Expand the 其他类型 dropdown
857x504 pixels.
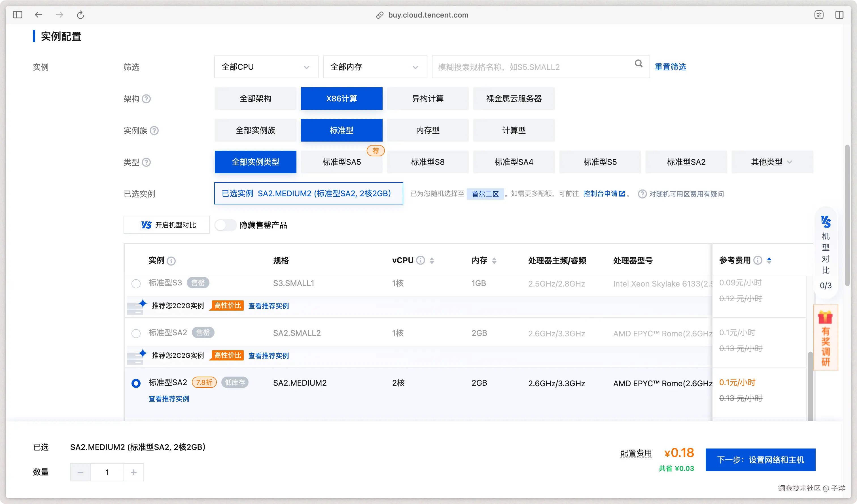[x=772, y=162]
